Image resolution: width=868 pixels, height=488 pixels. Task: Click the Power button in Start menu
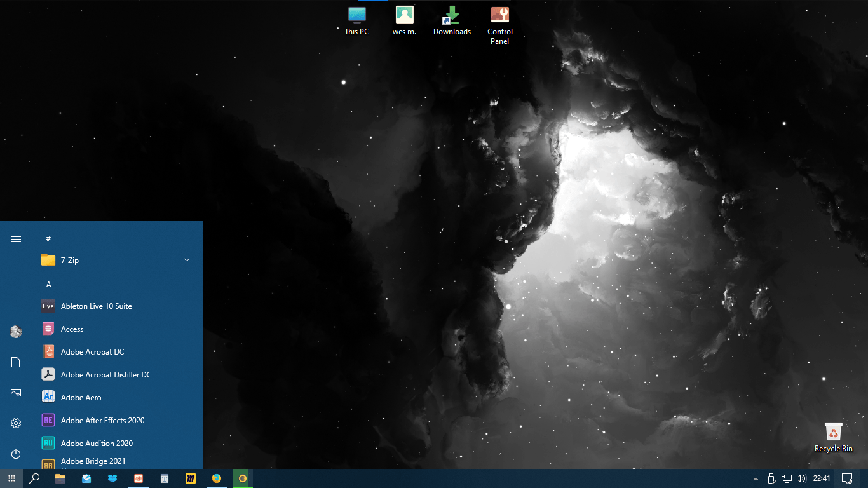click(x=16, y=454)
